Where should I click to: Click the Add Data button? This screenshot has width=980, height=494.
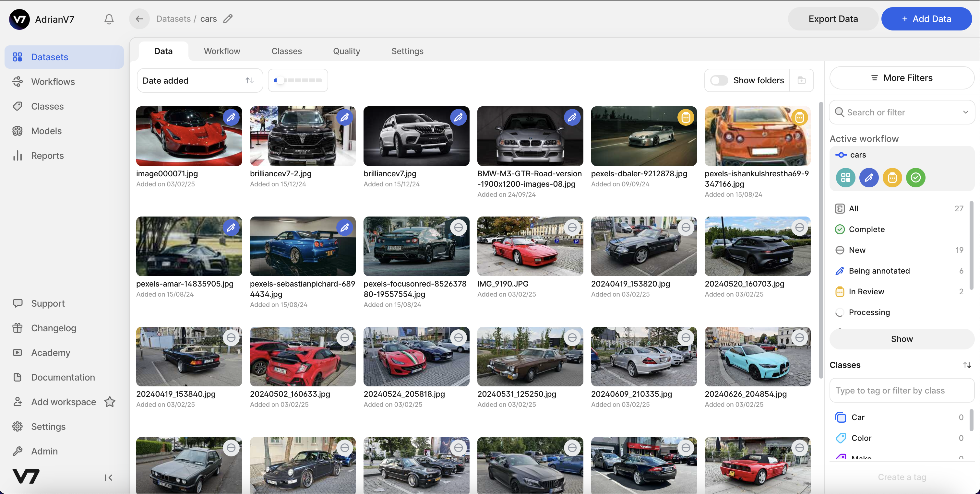926,18
